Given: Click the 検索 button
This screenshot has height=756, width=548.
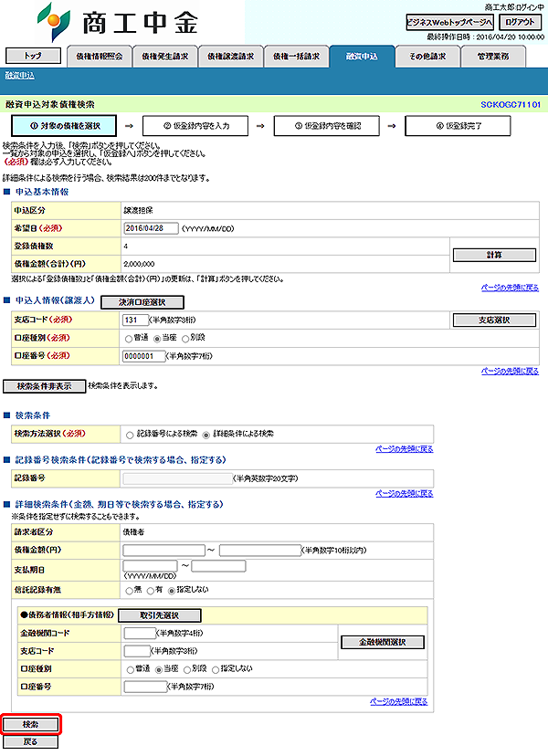Looking at the screenshot, I should [x=31, y=724].
